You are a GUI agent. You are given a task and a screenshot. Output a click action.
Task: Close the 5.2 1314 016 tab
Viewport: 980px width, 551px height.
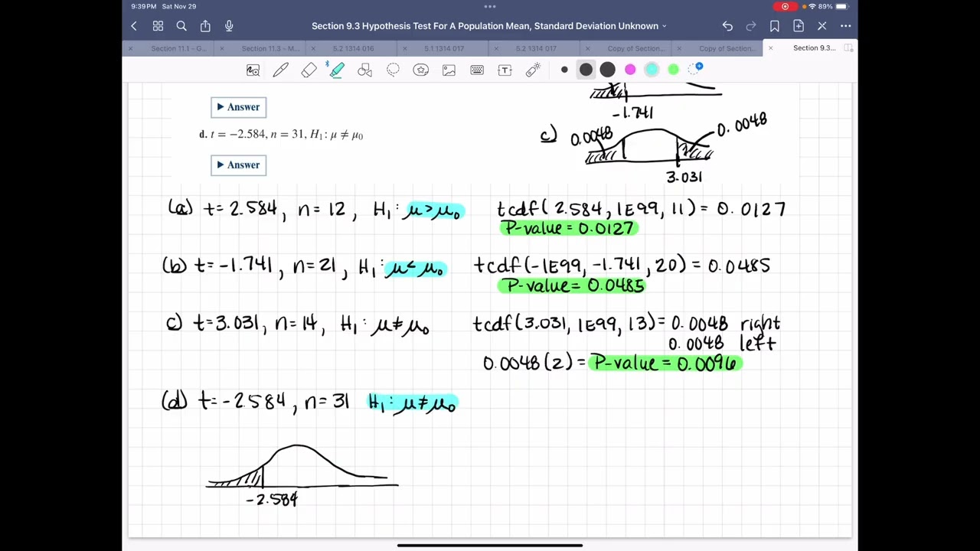(313, 48)
